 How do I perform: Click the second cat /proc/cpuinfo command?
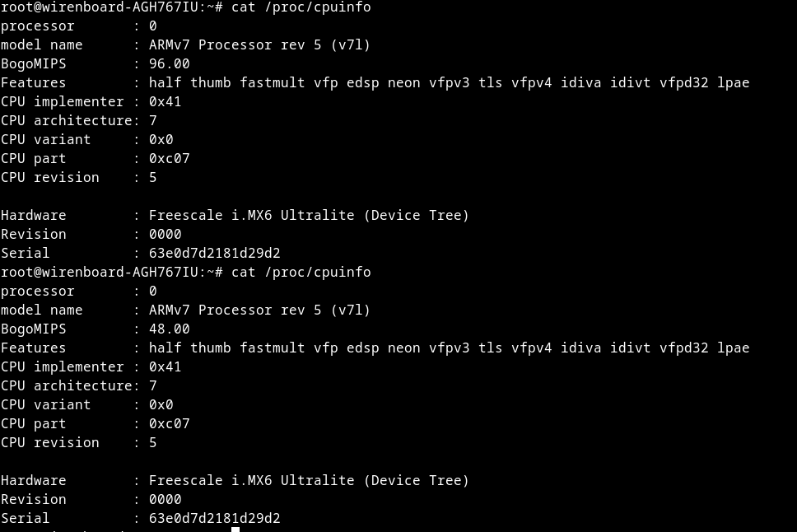tap(301, 272)
